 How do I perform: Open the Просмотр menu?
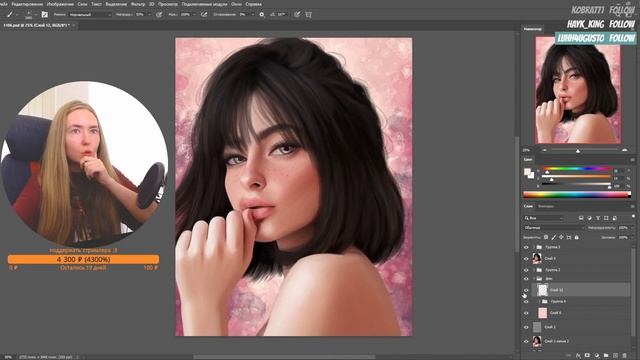pos(168,4)
